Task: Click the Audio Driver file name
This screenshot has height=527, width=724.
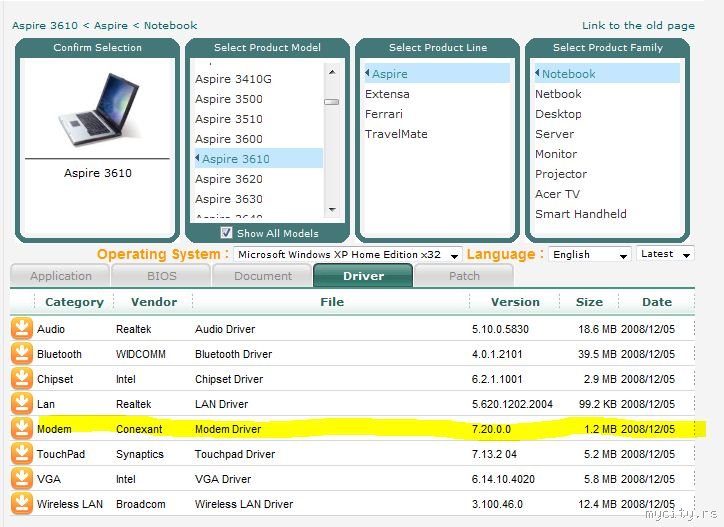Action: coord(225,329)
